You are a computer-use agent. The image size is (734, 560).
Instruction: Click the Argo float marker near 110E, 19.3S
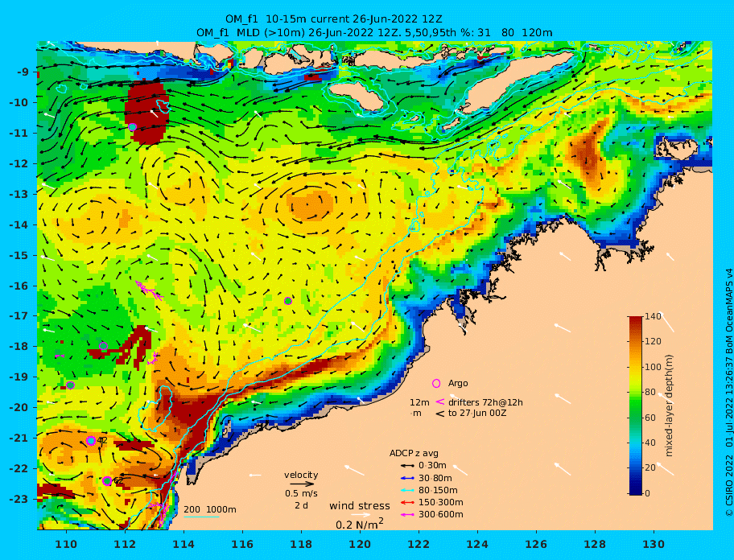[70, 385]
